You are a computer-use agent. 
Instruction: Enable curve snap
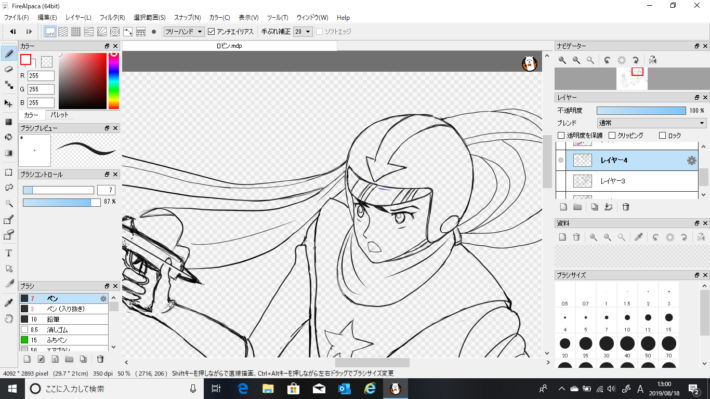128,32
